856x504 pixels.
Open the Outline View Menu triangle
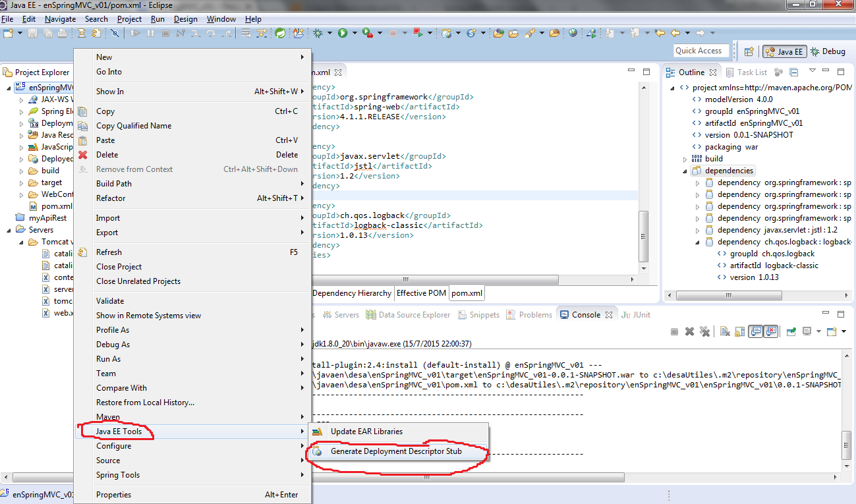click(813, 70)
